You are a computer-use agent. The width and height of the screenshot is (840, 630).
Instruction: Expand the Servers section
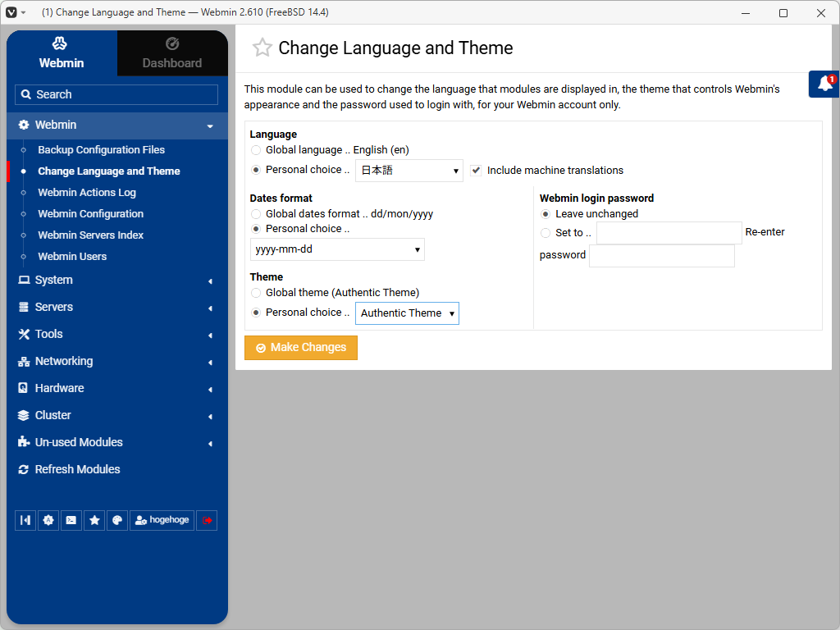[210, 308]
